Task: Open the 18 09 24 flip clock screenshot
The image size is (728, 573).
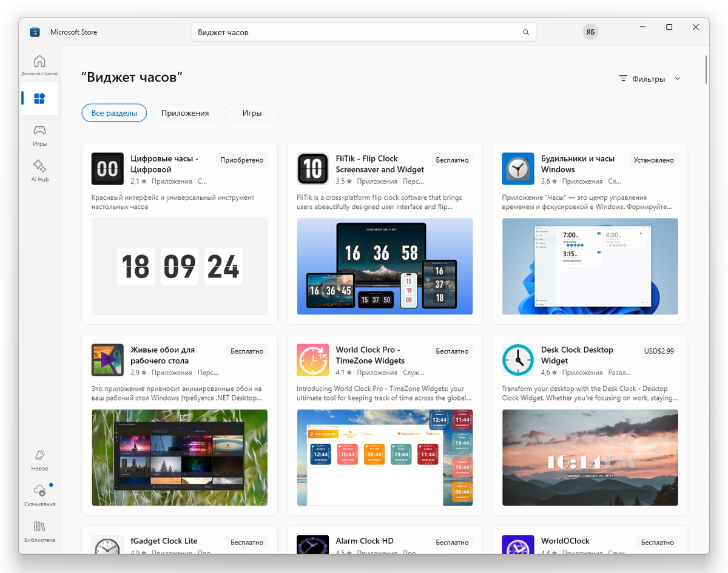Action: point(180,266)
